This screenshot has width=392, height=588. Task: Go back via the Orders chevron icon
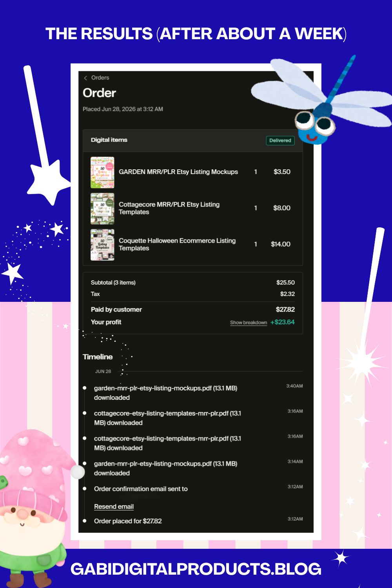pos(85,78)
